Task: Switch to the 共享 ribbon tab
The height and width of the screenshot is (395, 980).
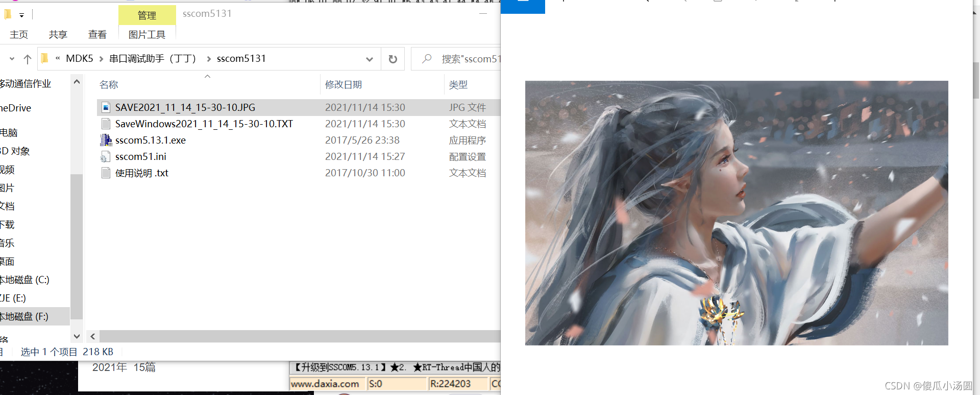Action: [58, 35]
